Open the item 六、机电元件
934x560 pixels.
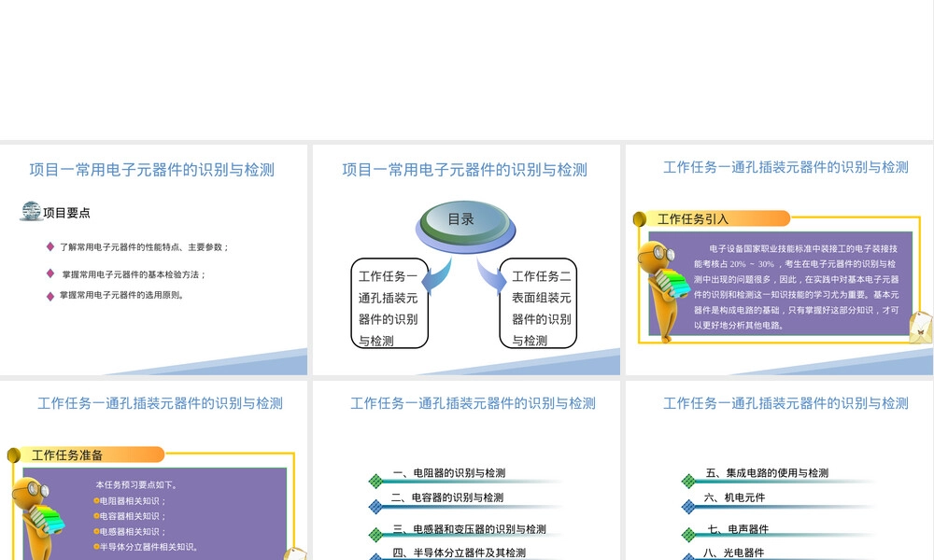(x=734, y=497)
